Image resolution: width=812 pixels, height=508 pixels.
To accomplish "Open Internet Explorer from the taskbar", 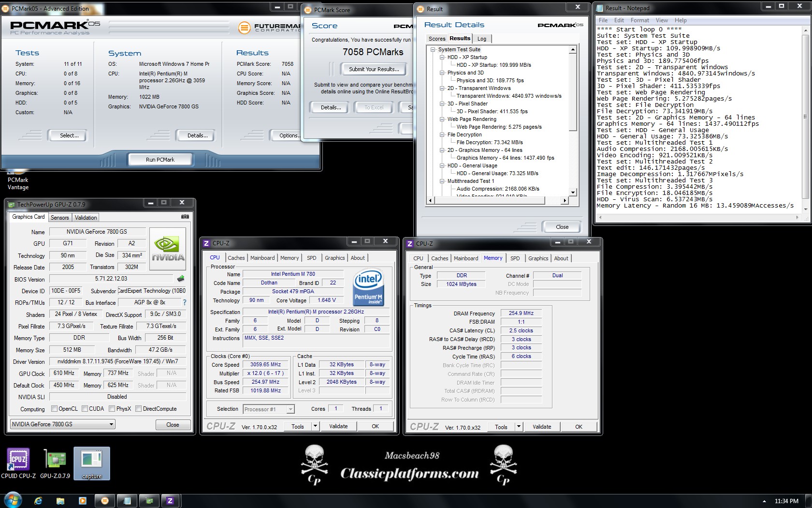I will click(38, 501).
